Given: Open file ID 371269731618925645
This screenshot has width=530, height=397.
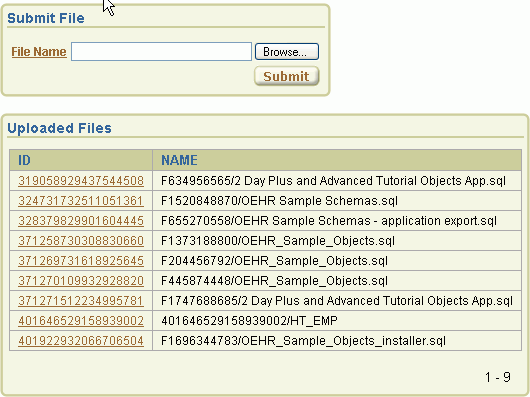Looking at the screenshot, I should (x=81, y=260).
